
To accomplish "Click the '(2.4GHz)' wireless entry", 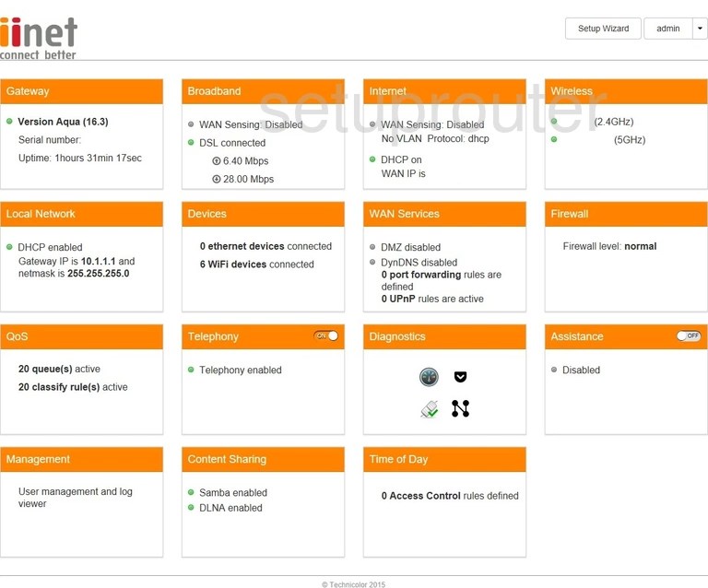I will click(614, 122).
